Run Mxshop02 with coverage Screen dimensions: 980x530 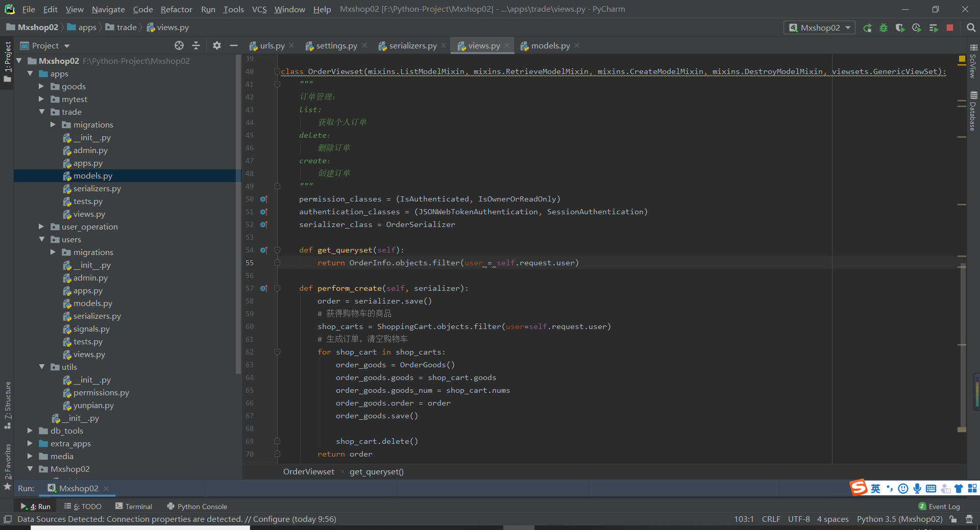click(x=900, y=28)
